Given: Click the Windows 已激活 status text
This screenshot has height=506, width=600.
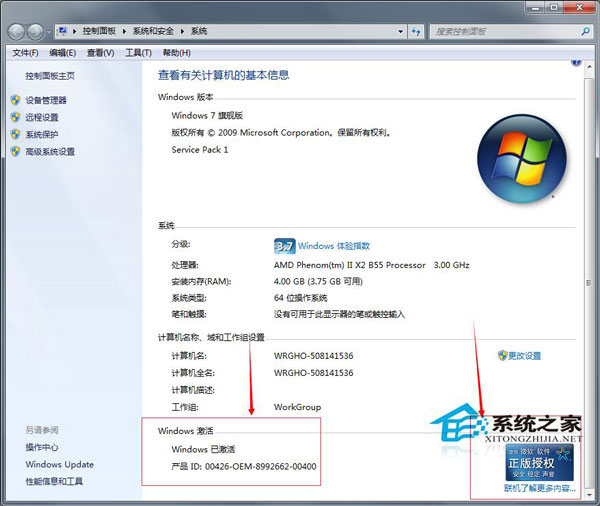Looking at the screenshot, I should [x=203, y=449].
